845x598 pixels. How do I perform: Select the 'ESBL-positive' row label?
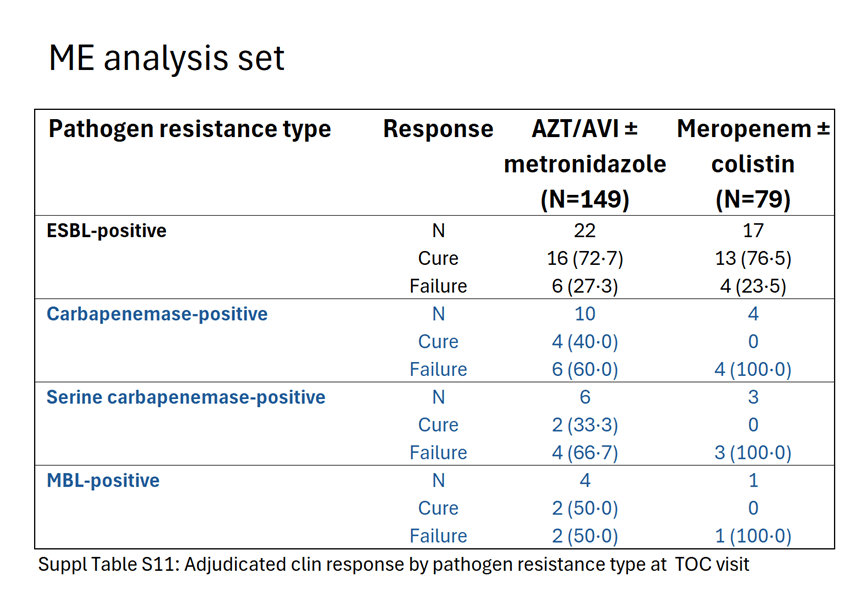tap(107, 231)
